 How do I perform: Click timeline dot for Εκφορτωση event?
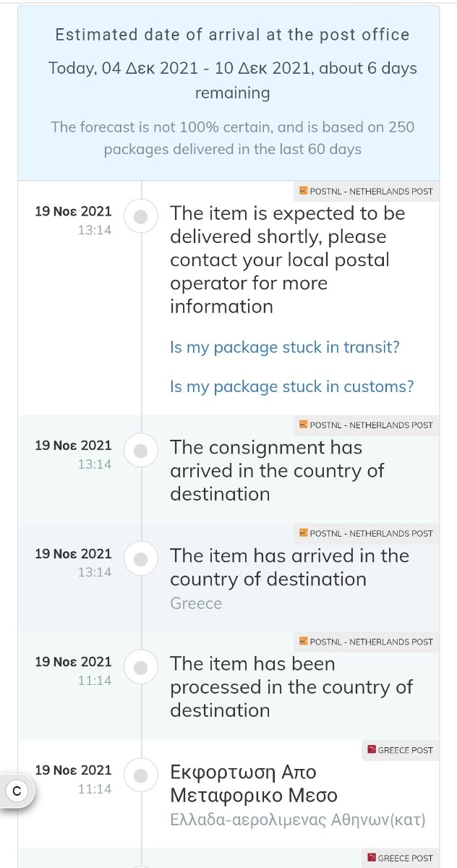(142, 775)
